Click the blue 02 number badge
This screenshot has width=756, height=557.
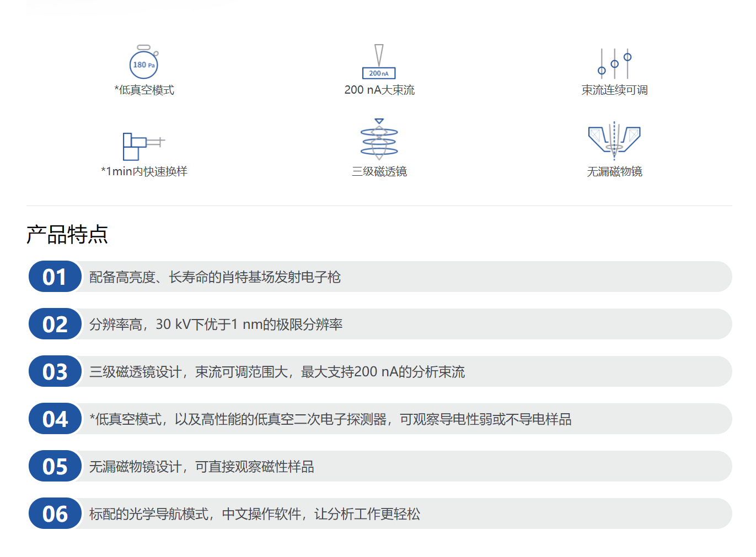(55, 324)
